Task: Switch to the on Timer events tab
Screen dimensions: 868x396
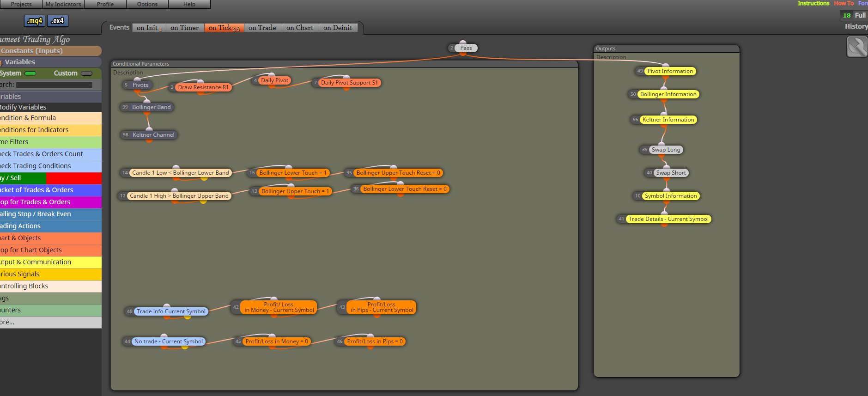Action: (x=185, y=28)
